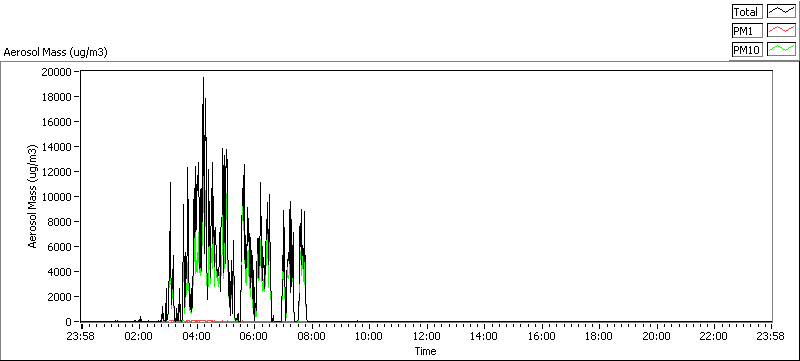Click the 10:00 time tick label

(x=369, y=336)
